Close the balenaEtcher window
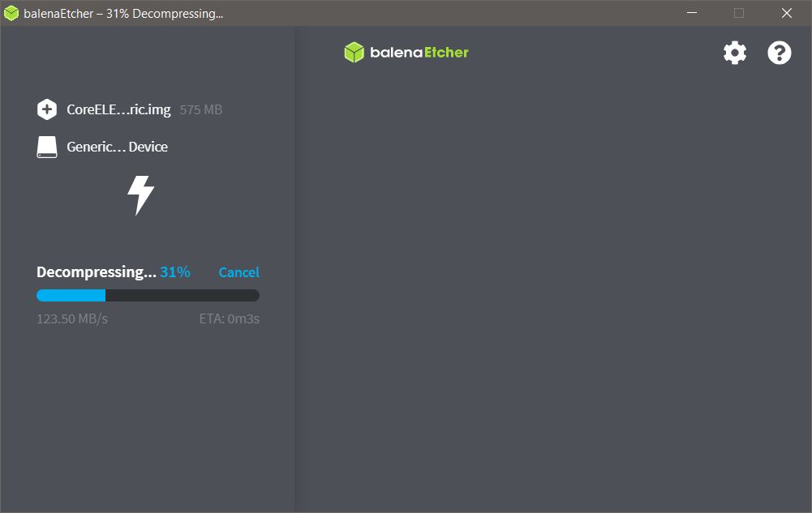812x513 pixels. (x=787, y=13)
